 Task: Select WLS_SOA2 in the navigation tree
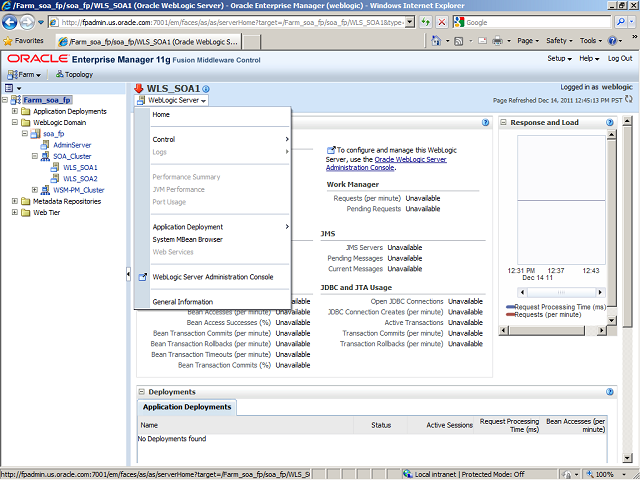80,178
